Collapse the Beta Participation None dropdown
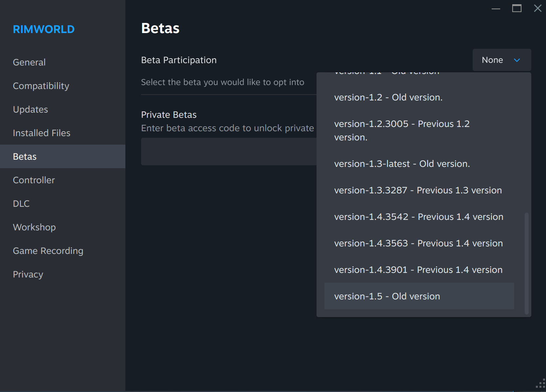546x392 pixels. [x=502, y=60]
